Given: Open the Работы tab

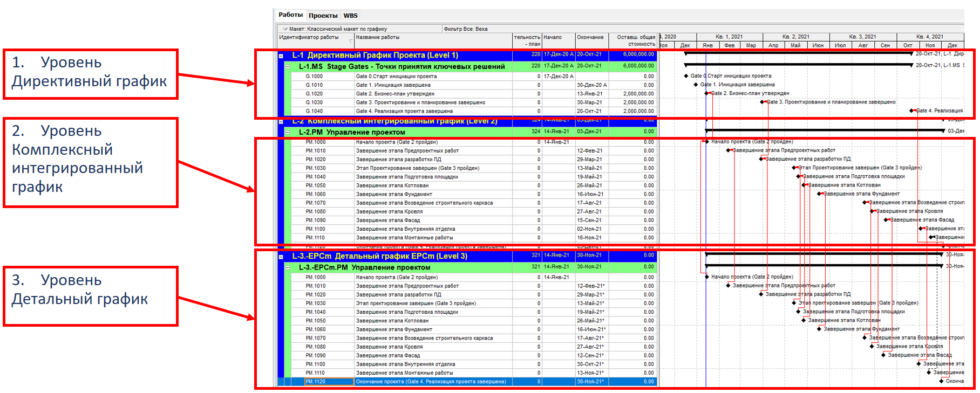Looking at the screenshot, I should point(290,15).
